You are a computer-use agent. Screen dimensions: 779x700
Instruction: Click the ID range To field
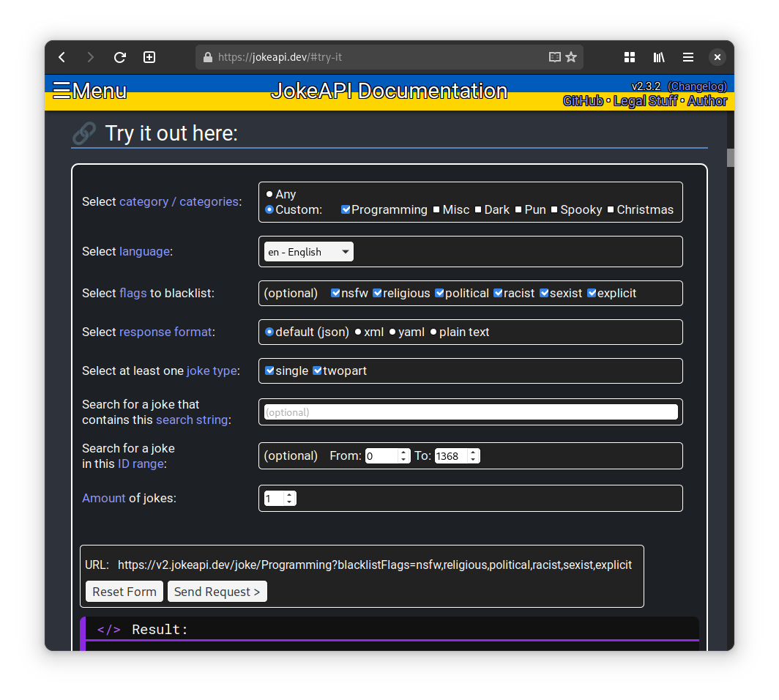click(450, 456)
